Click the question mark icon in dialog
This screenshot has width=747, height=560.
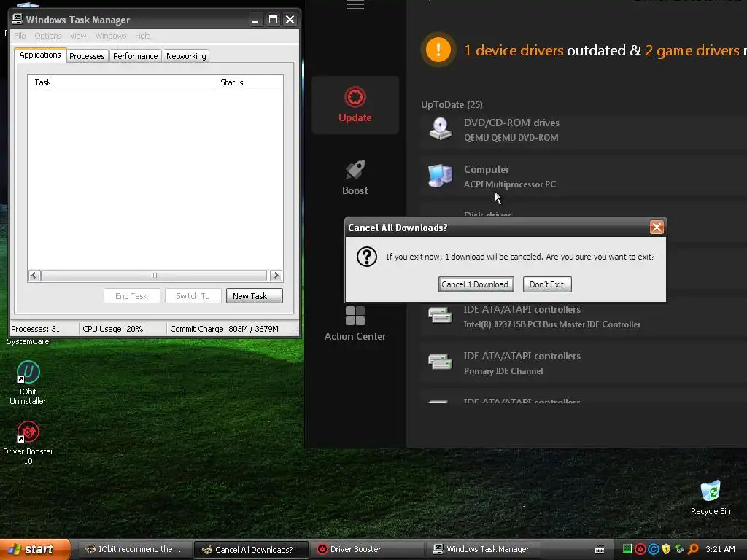click(x=367, y=257)
